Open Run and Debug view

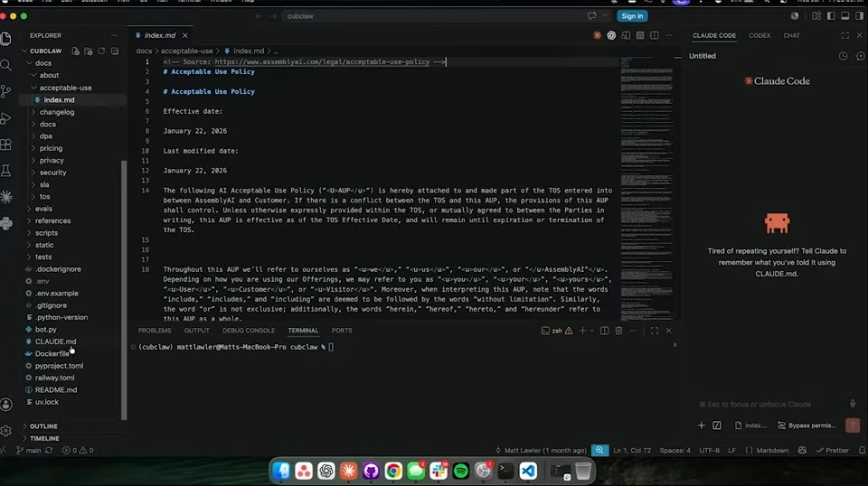coord(6,117)
